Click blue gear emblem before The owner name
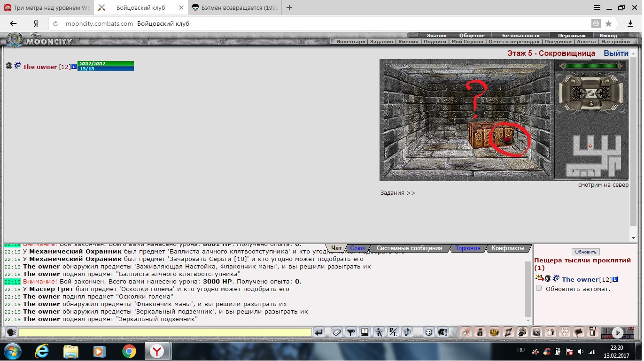The width and height of the screenshot is (644, 361). click(17, 66)
